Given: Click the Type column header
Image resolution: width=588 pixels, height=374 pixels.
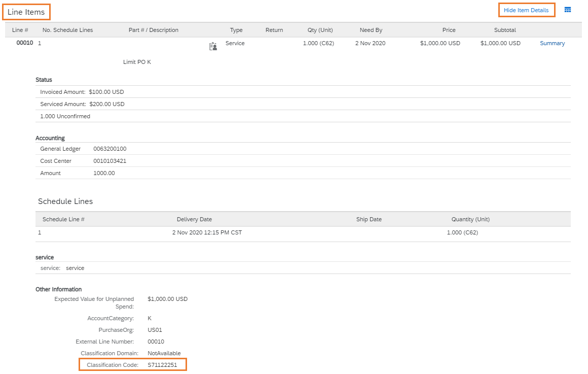Looking at the screenshot, I should pyautogui.click(x=236, y=30).
